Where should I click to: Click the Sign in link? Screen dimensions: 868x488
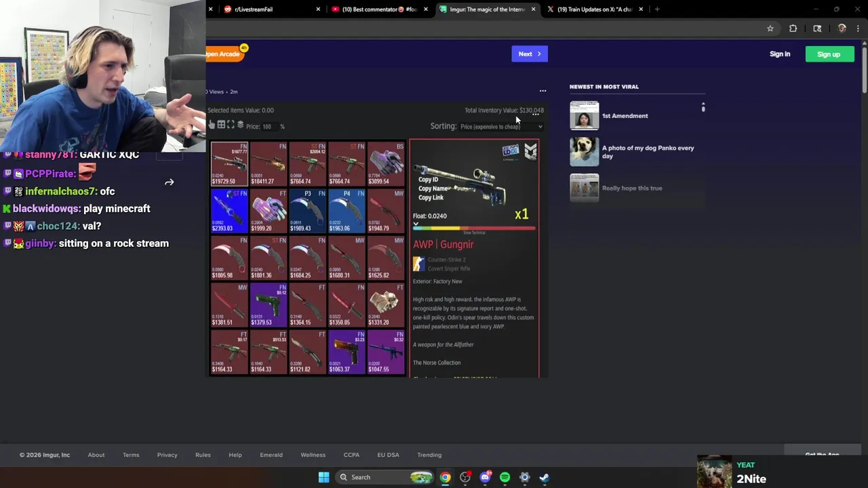(x=780, y=54)
